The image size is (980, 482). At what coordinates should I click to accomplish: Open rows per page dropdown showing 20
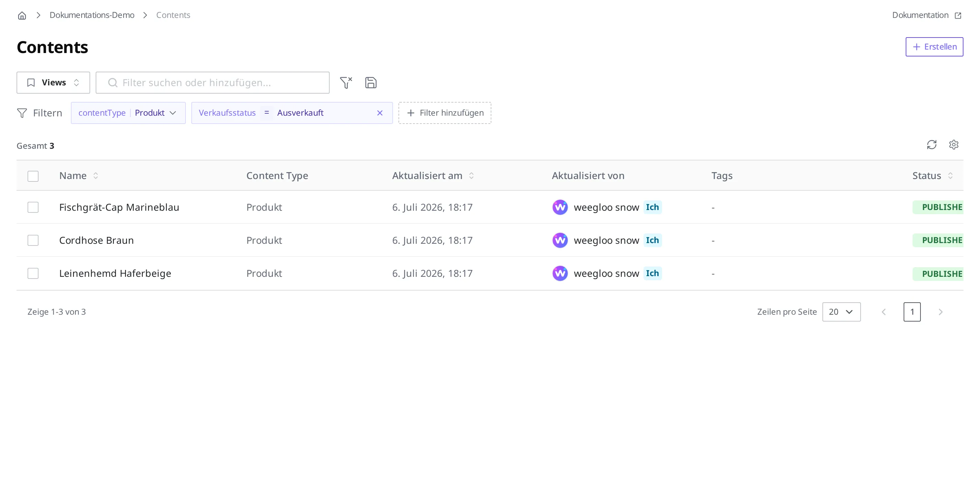[841, 312]
